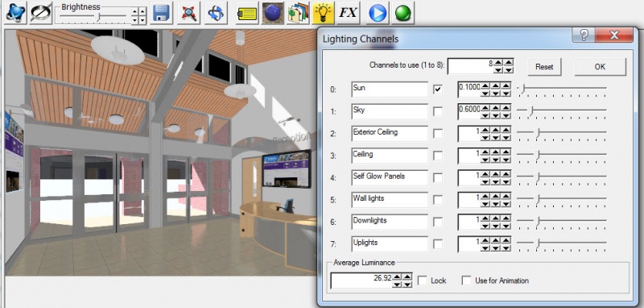Close the Lighting Channels dialog
Screen dimensions: 644x308
[x=614, y=35]
